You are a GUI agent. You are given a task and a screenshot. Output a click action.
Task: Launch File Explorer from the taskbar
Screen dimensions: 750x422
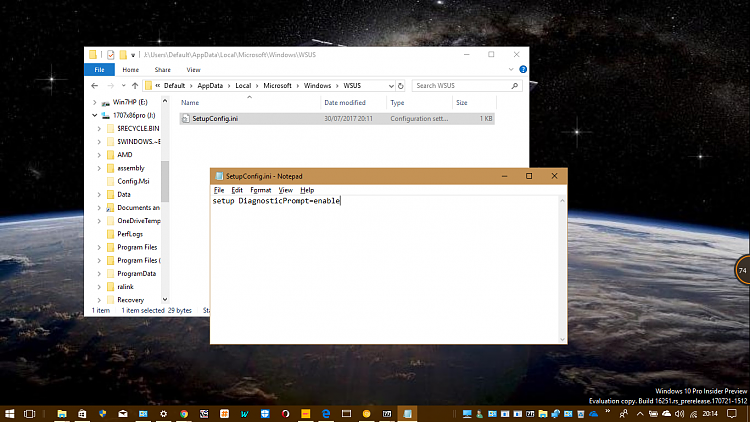(62, 413)
